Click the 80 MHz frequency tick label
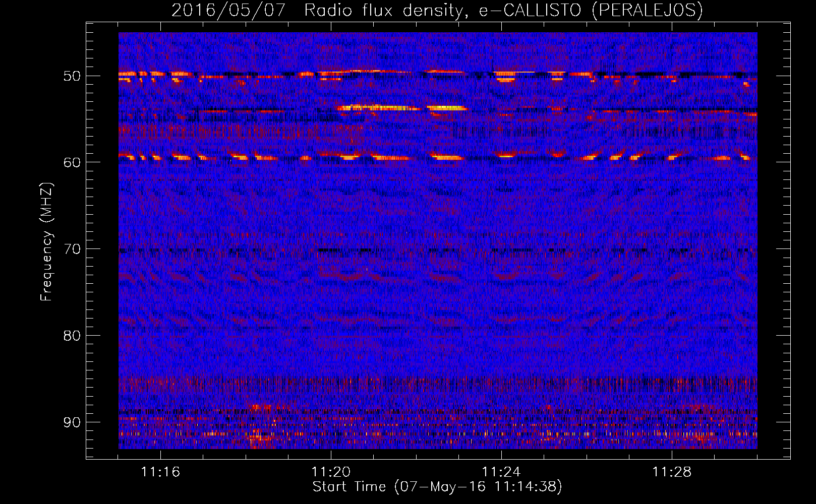Viewport: 816px width, 504px height. pos(72,336)
